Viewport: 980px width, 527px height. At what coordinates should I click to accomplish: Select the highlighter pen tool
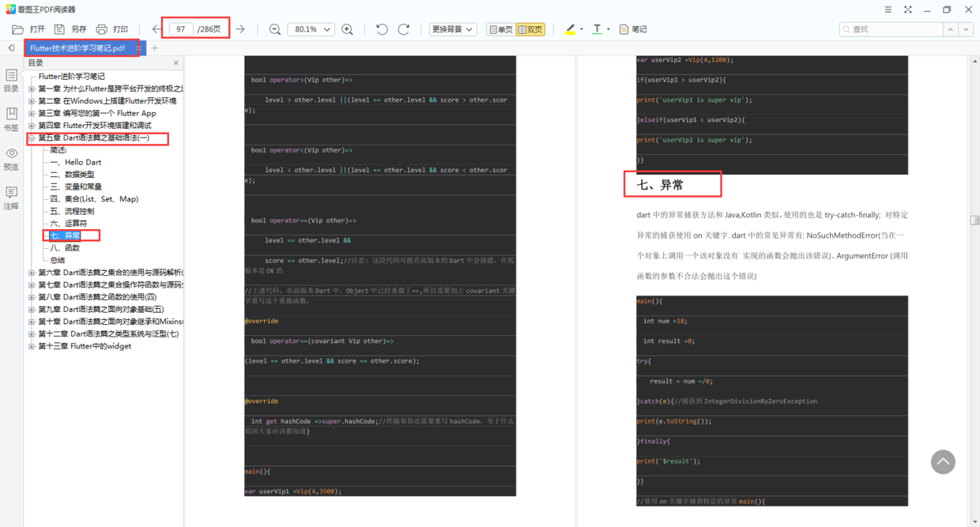pyautogui.click(x=570, y=29)
